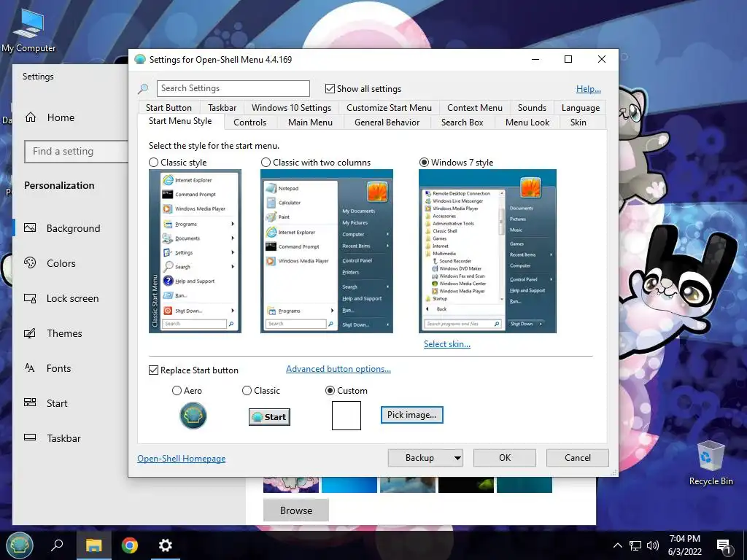Click the Windows 7 style menu preview image
Image resolution: width=747 pixels, height=560 pixels.
click(x=487, y=251)
